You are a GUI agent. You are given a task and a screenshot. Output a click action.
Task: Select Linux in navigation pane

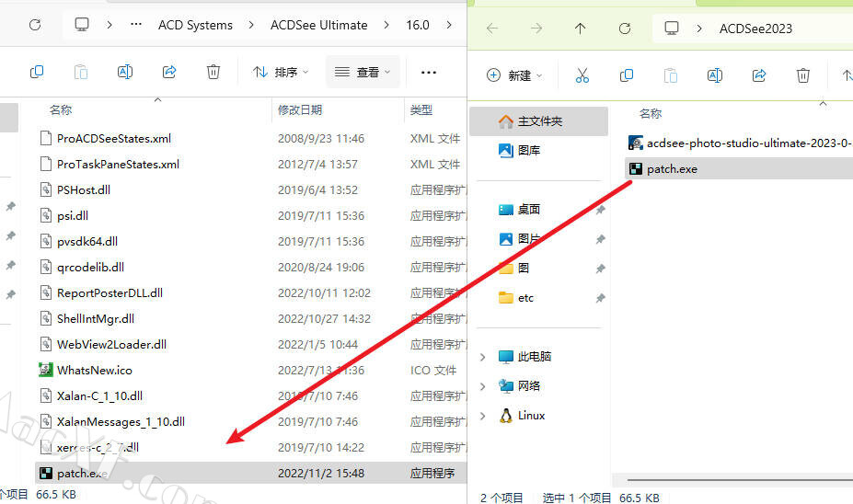click(x=523, y=416)
